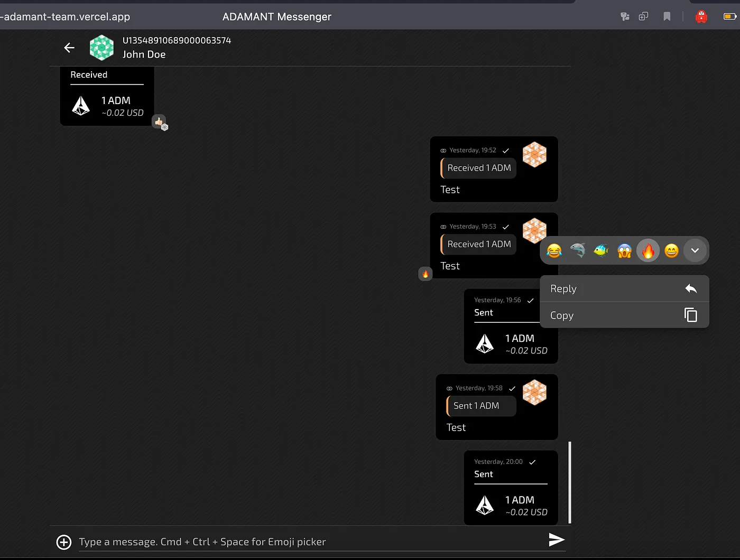React with the grinning face emoji
This screenshot has height=560, width=740.
point(671,250)
